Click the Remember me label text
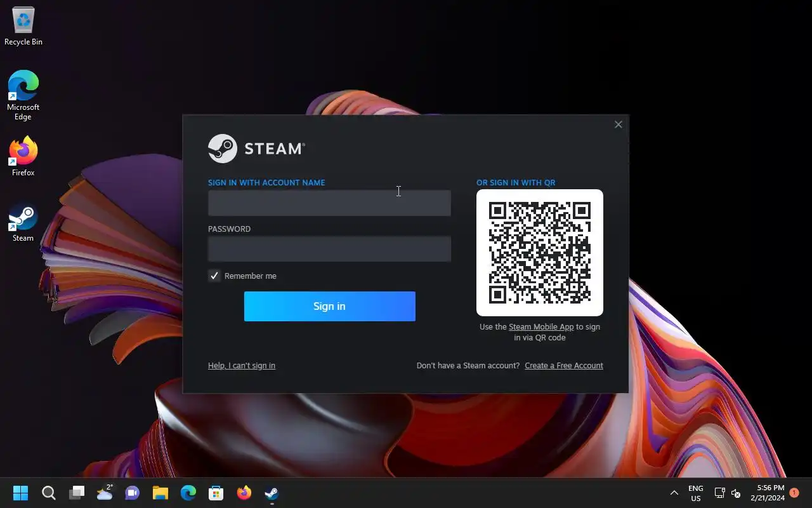Image resolution: width=812 pixels, height=508 pixels. (x=251, y=276)
